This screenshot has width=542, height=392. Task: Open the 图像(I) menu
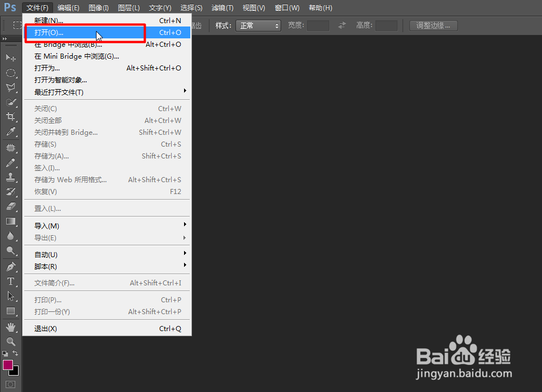[98, 7]
